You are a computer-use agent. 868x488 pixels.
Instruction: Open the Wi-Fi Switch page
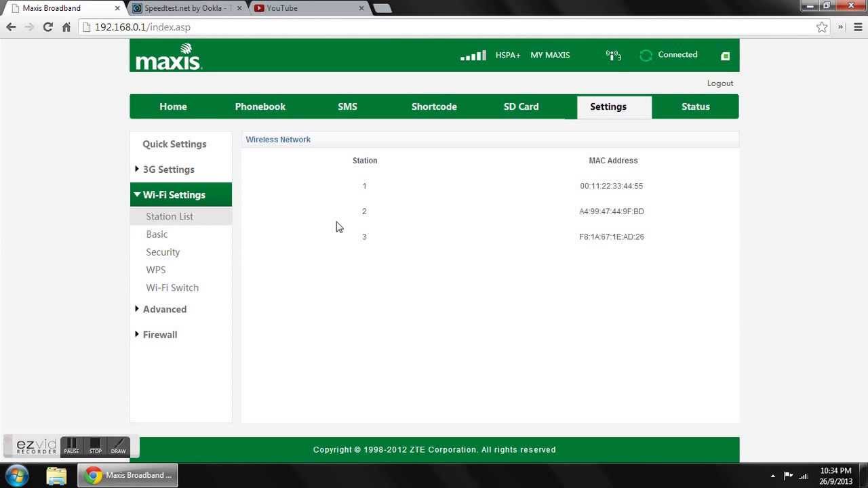point(172,287)
